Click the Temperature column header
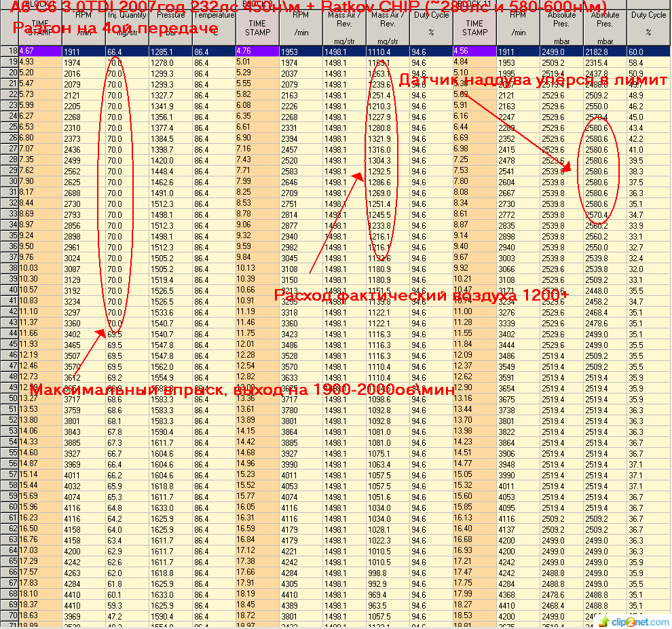This screenshot has width=672, height=629. click(214, 26)
